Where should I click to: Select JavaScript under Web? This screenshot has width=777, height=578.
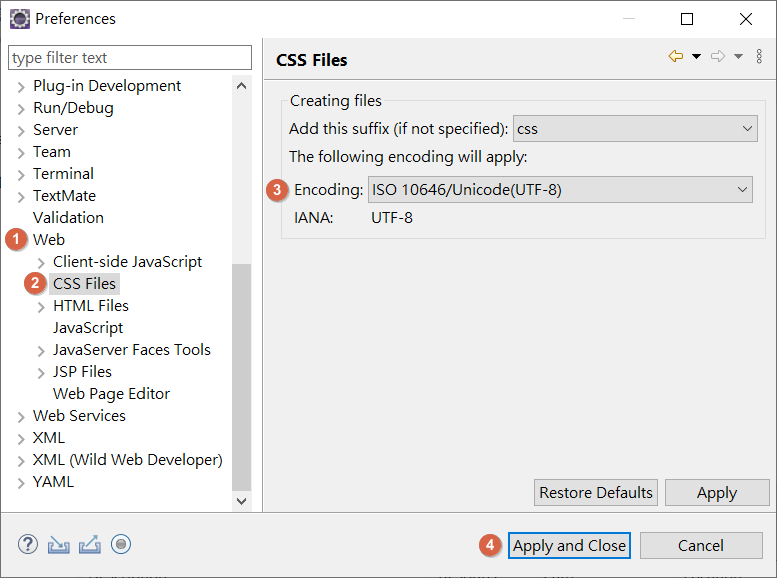(x=88, y=328)
